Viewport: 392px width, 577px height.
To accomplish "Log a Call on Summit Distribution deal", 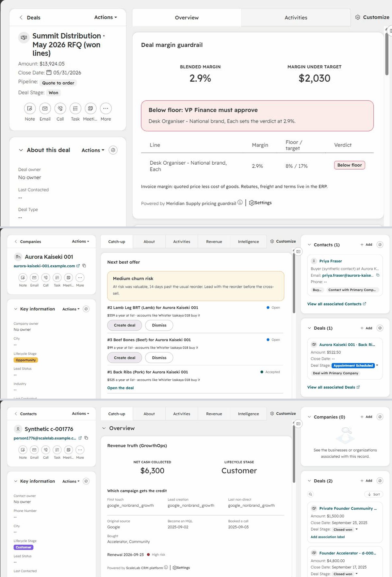I will (60, 108).
